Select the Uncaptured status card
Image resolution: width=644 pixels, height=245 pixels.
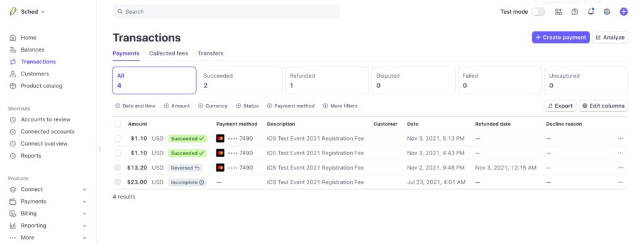[586, 80]
